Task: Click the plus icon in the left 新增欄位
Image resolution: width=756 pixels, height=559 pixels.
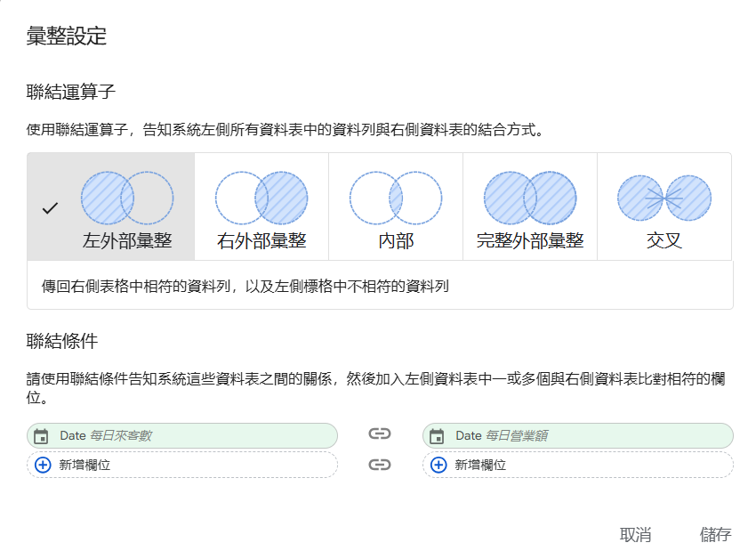Action: (43, 465)
